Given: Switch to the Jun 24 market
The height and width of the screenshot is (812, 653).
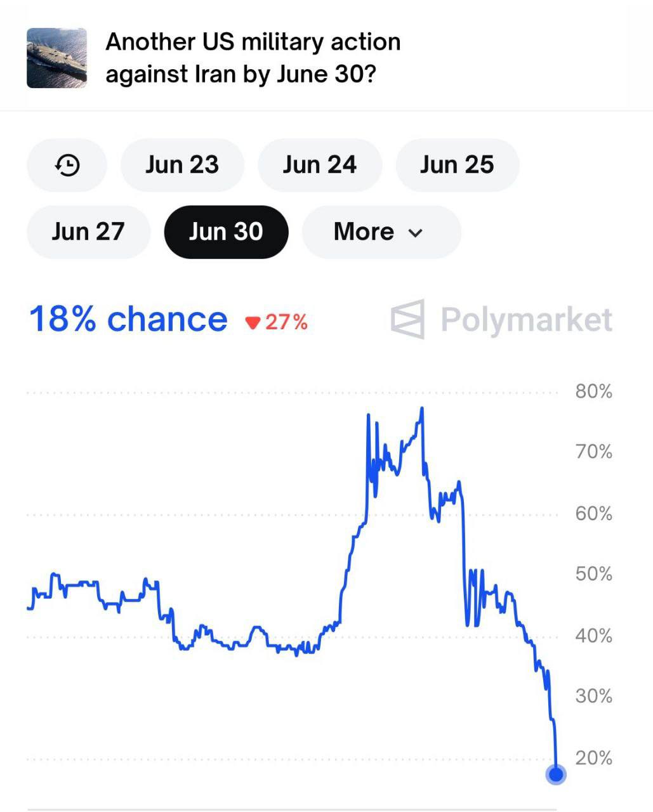Looking at the screenshot, I should click(319, 166).
